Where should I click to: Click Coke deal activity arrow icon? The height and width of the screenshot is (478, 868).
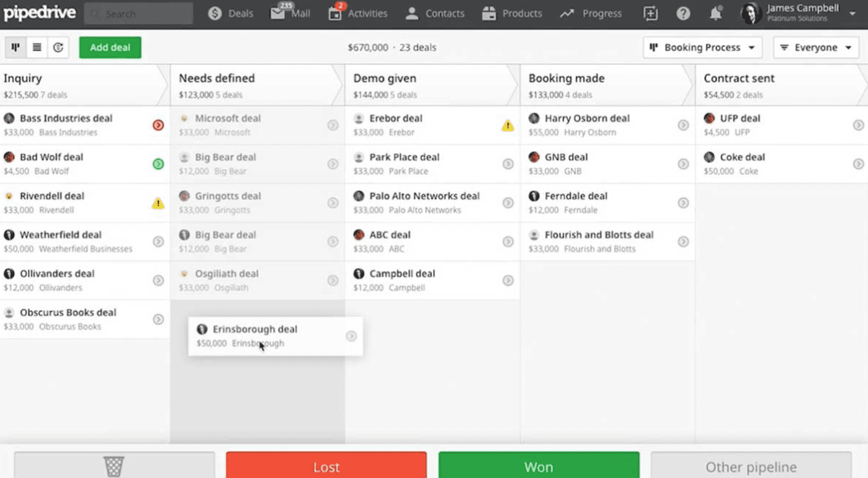[x=858, y=164]
